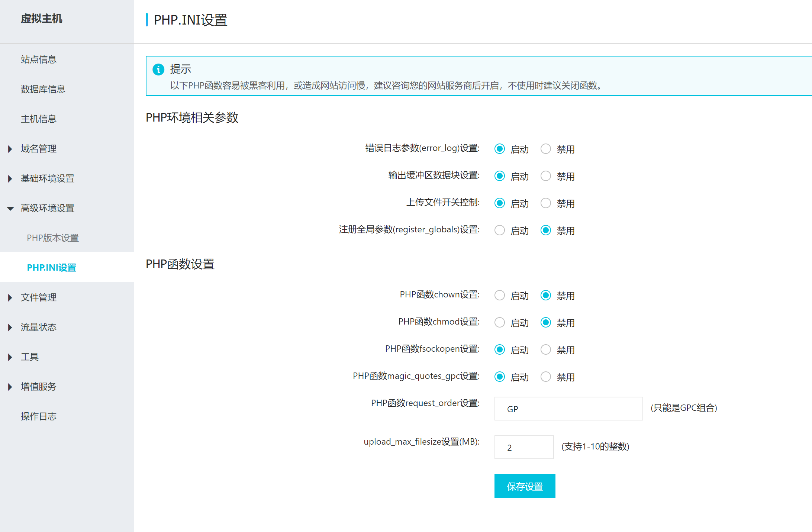Expand the 文件管理 sidebar arrow
The width and height of the screenshot is (812, 532).
(10, 298)
